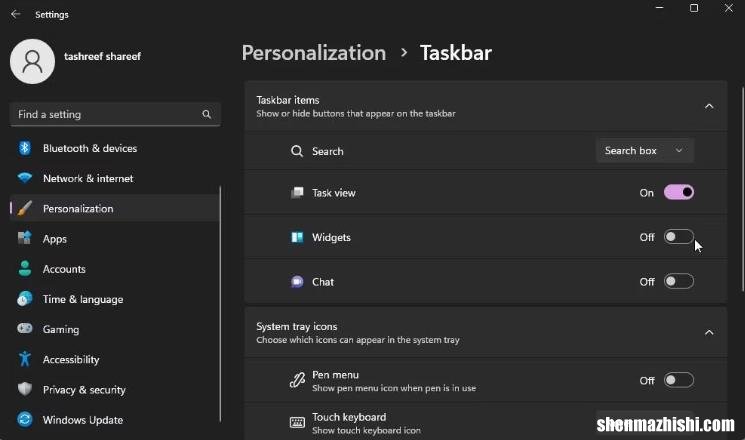Viewport: 745px width, 440px height.
Task: Click Personalization breadcrumb link
Action: tap(314, 53)
